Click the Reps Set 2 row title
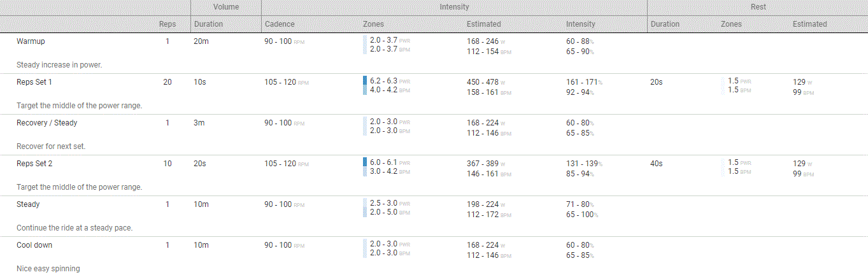The width and height of the screenshot is (868, 277). [34, 164]
